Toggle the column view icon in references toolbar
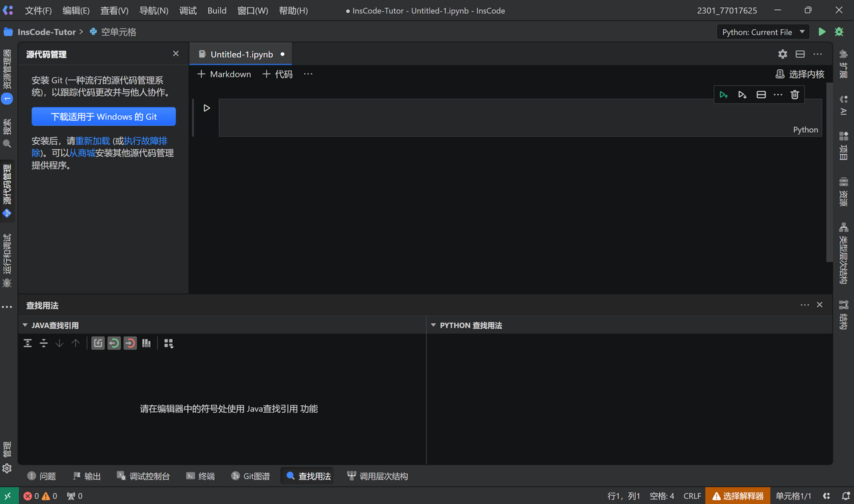This screenshot has width=854, height=504. pos(146,343)
